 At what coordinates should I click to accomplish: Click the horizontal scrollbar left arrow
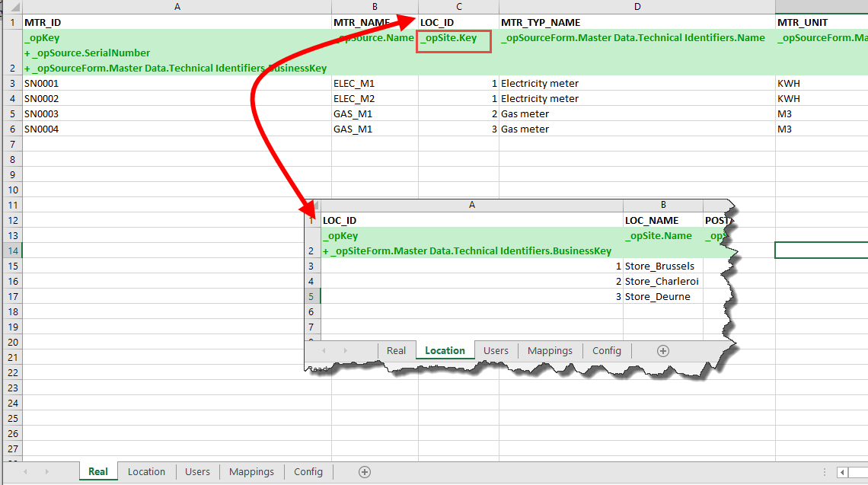[843, 472]
